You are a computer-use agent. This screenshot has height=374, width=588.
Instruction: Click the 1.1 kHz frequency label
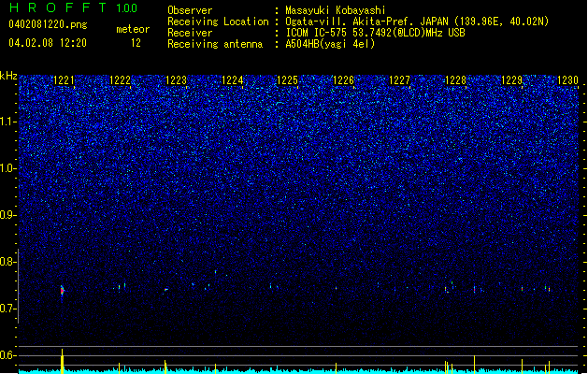(8, 122)
